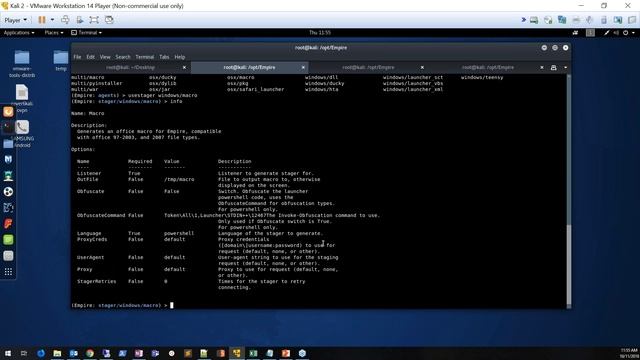Launch Google Chrome from Windows taskbar
The height and width of the screenshot is (360, 640).
90,353
